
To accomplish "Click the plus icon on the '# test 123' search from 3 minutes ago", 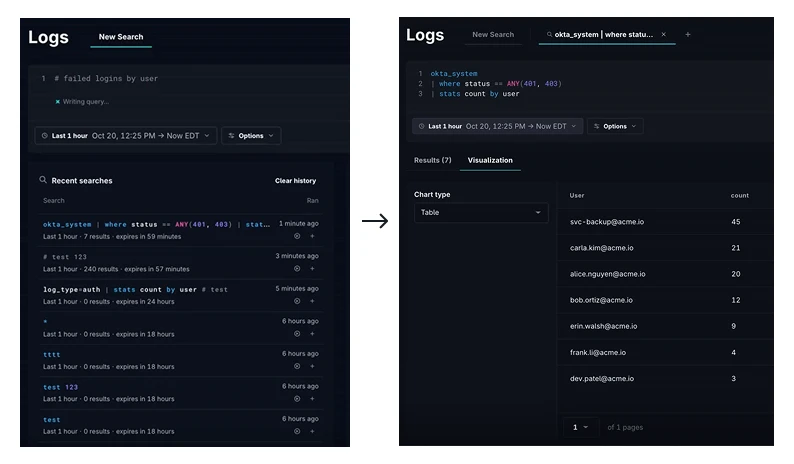I will 312,268.
